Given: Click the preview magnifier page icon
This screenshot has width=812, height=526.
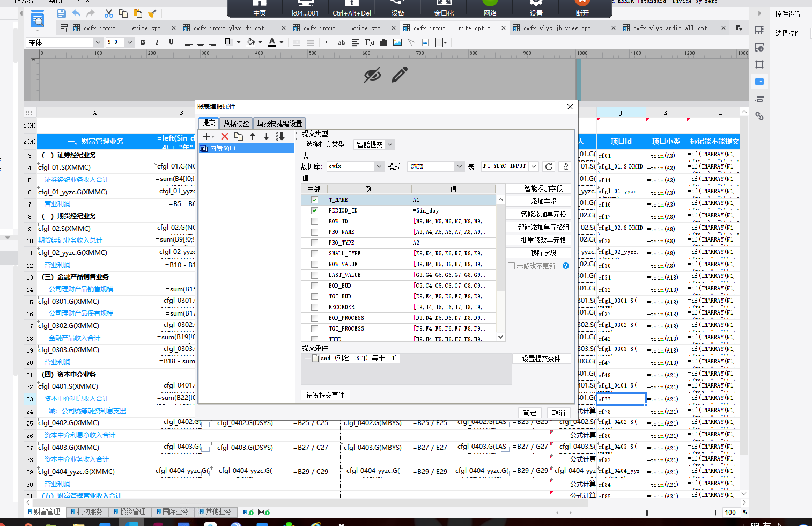Looking at the screenshot, I should point(38,20).
